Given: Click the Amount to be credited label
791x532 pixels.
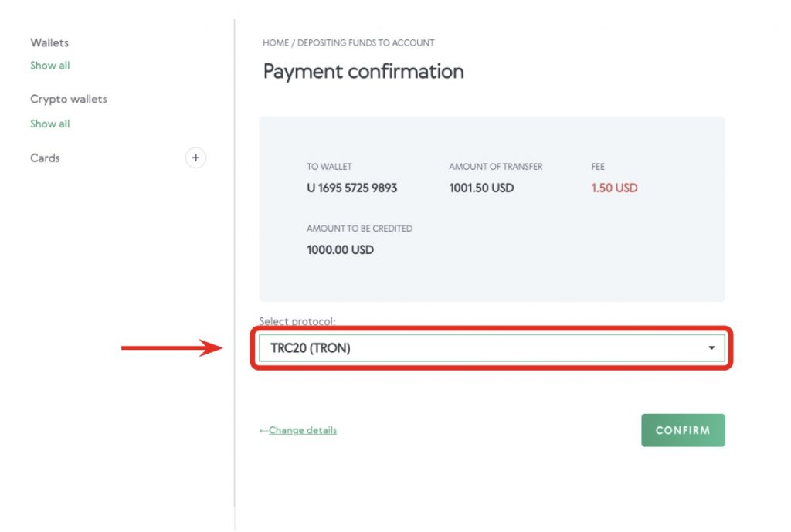Looking at the screenshot, I should [x=359, y=229].
